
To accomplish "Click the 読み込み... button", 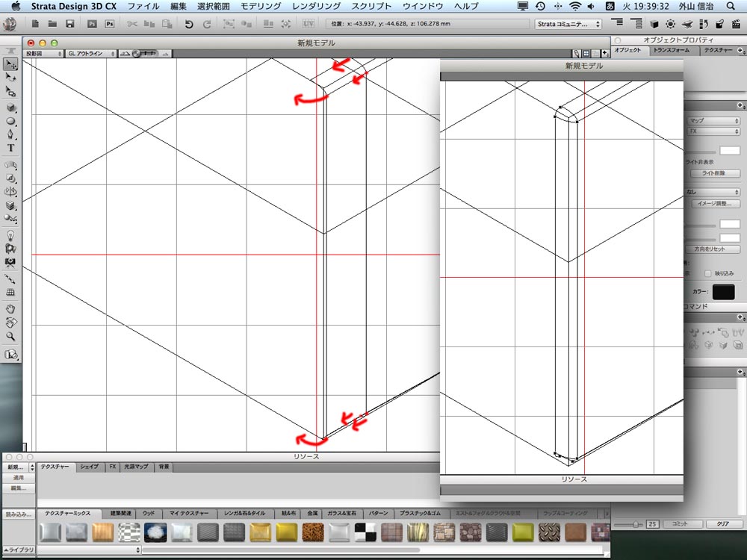I will (18, 514).
